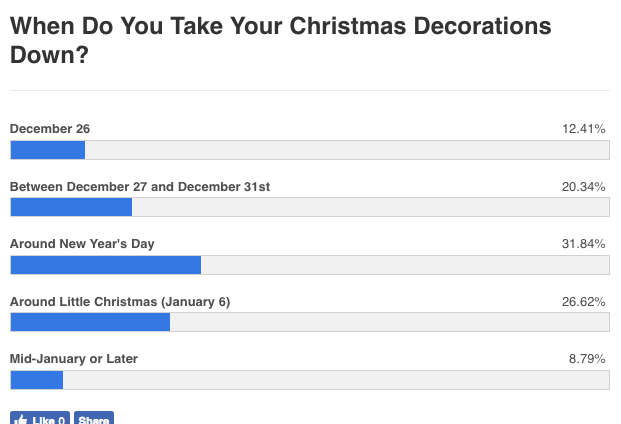Image resolution: width=621 pixels, height=424 pixels.
Task: Click the poll question heading text
Action: pyautogui.click(x=280, y=40)
